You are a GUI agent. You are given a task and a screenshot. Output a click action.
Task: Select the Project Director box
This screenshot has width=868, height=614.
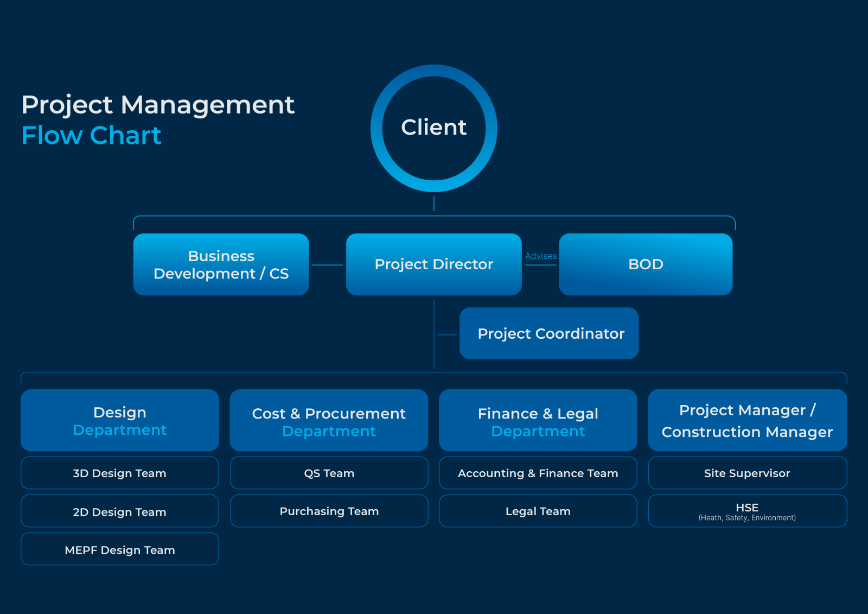(x=433, y=264)
